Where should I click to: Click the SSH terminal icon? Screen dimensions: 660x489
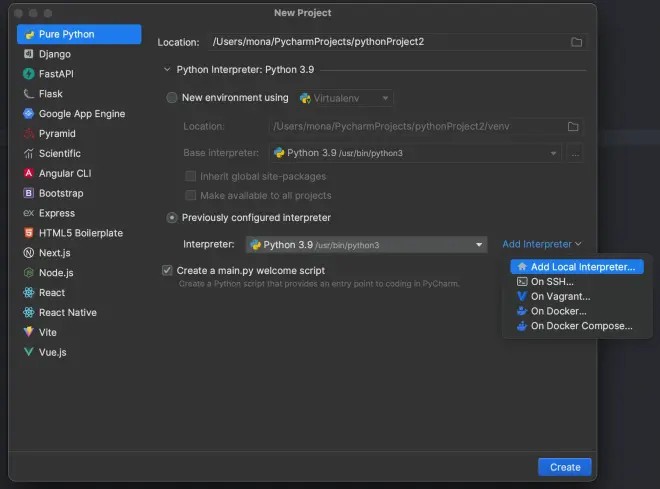point(522,282)
